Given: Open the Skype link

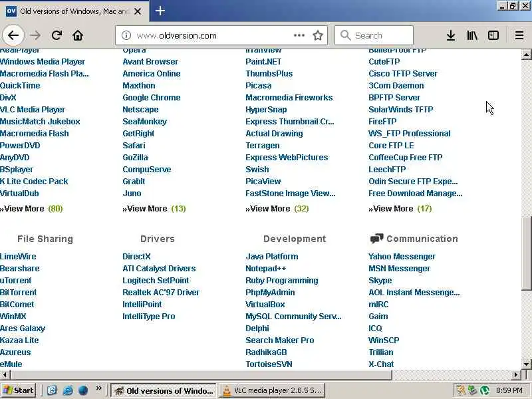Looking at the screenshot, I should tap(380, 281).
